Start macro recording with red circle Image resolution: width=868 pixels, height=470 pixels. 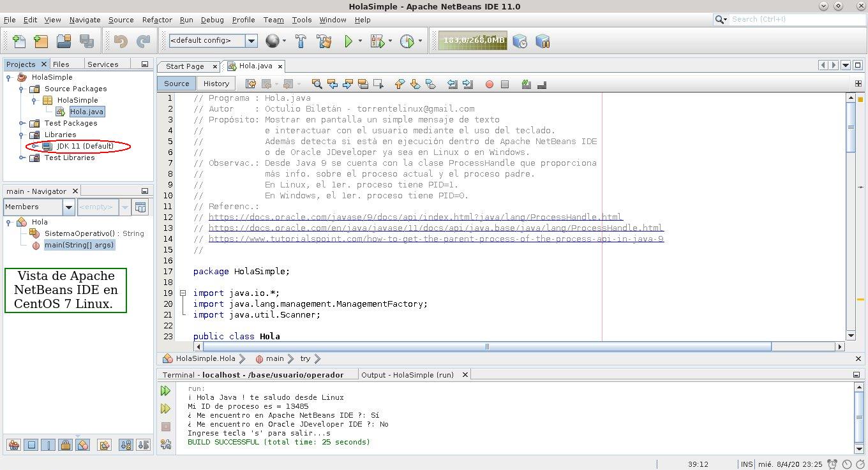(x=490, y=84)
